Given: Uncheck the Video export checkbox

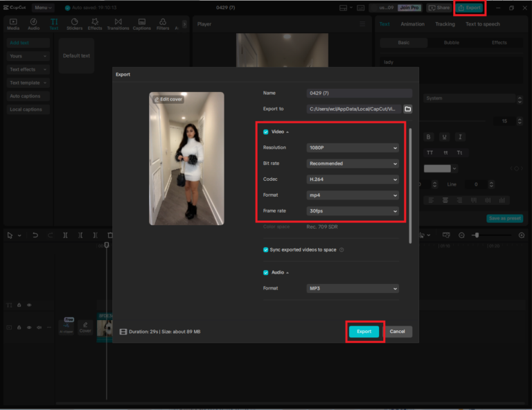Looking at the screenshot, I should coord(266,132).
